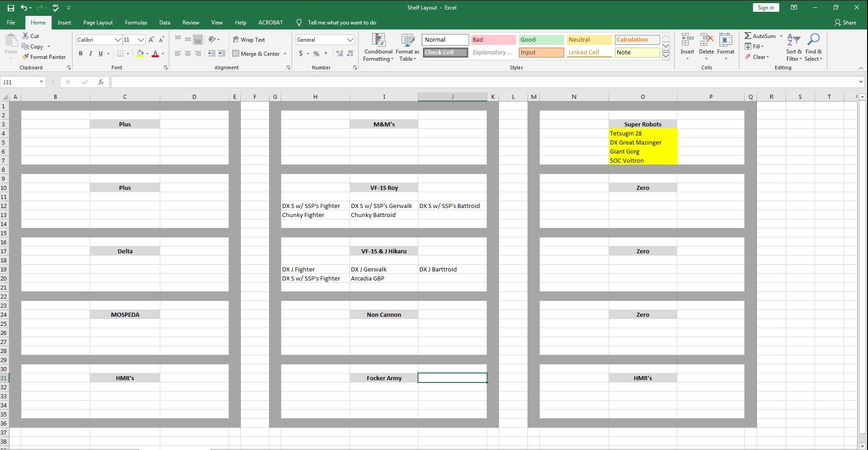868x450 pixels.
Task: Open the Borders icon in Font group
Action: [x=120, y=53]
